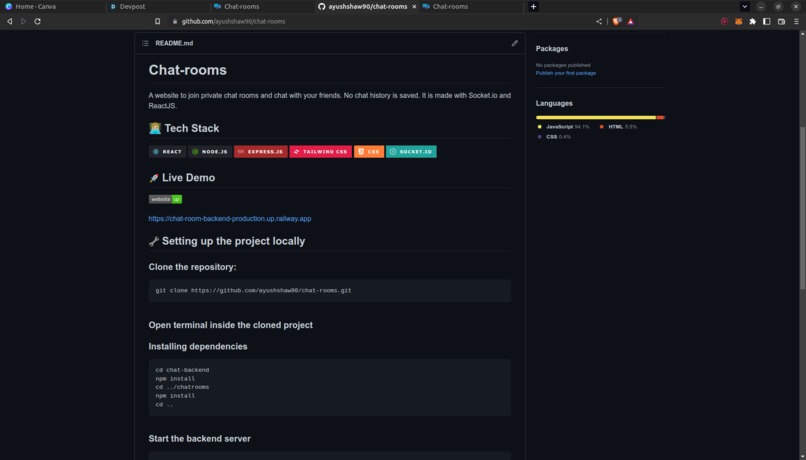Screen dimensions: 806x460
Task: Click the React badge
Action: point(168,152)
